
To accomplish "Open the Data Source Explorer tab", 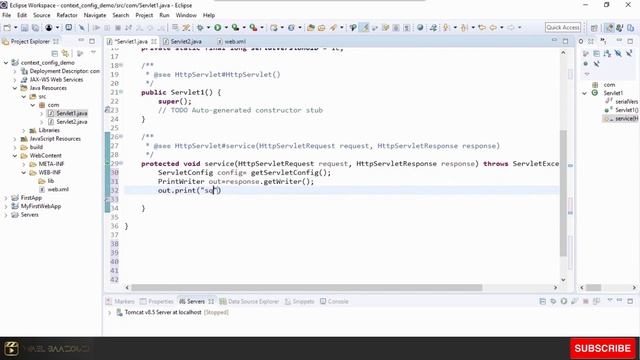I will [249, 302].
